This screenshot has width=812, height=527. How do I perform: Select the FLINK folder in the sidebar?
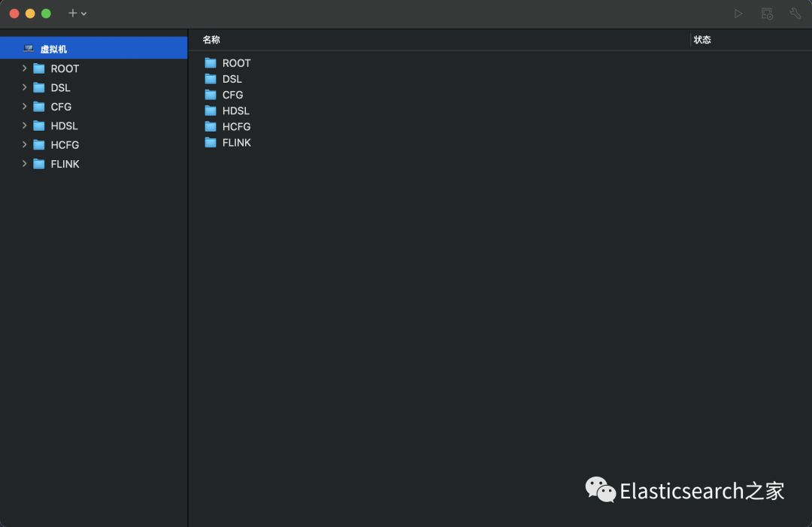[65, 164]
